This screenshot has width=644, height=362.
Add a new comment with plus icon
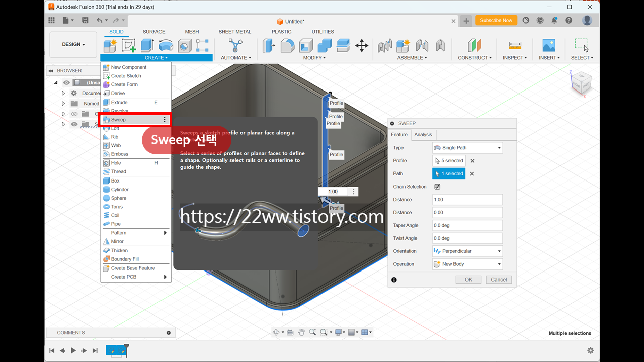(x=169, y=333)
